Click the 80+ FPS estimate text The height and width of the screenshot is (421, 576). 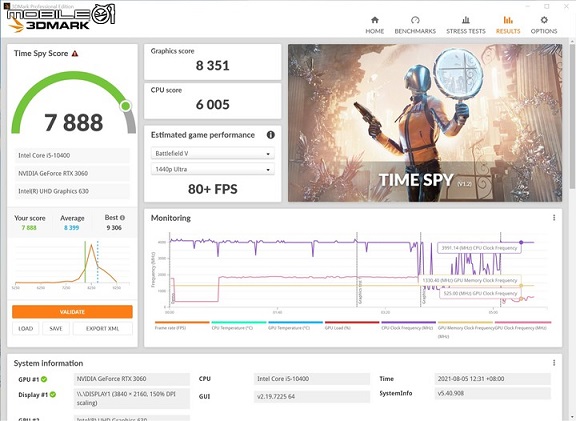pos(212,189)
